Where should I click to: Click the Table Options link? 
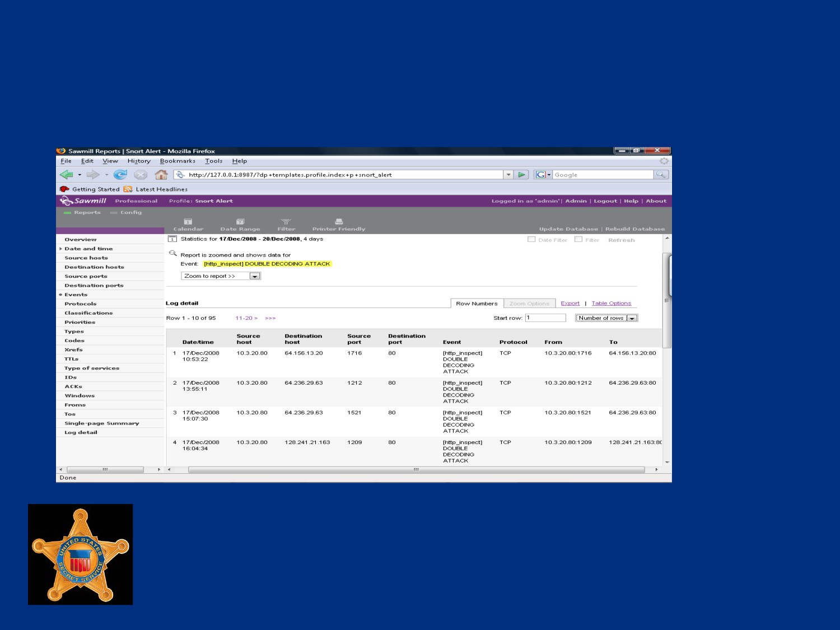tap(611, 304)
